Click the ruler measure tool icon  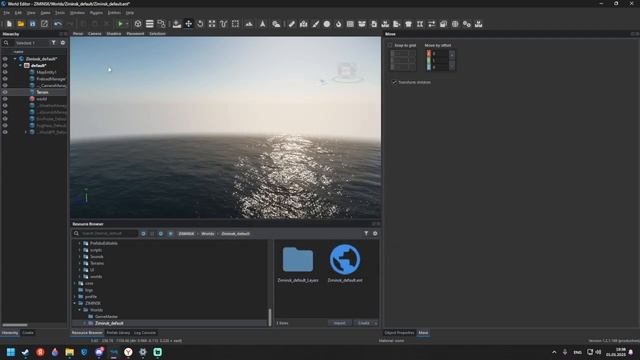pyautogui.click(x=291, y=24)
